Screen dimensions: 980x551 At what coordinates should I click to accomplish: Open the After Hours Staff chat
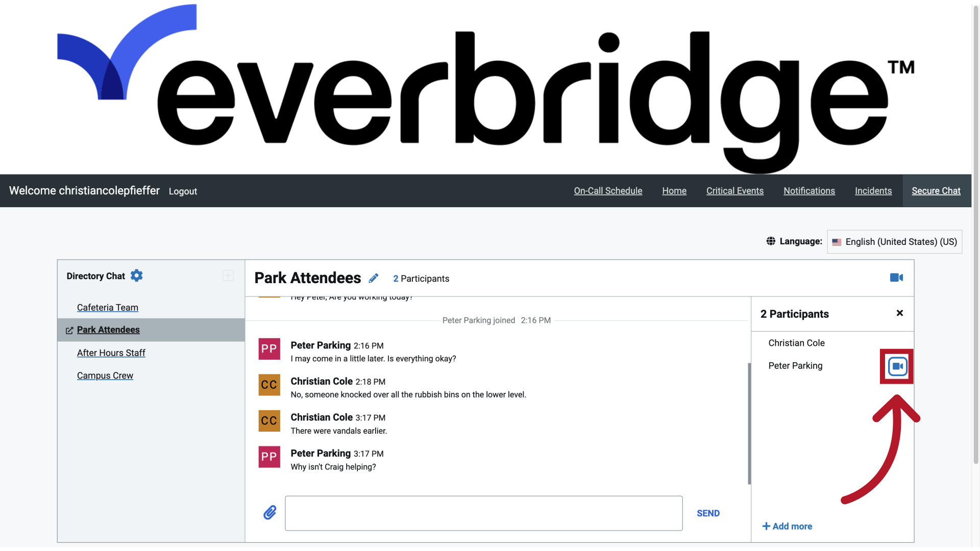pyautogui.click(x=111, y=353)
